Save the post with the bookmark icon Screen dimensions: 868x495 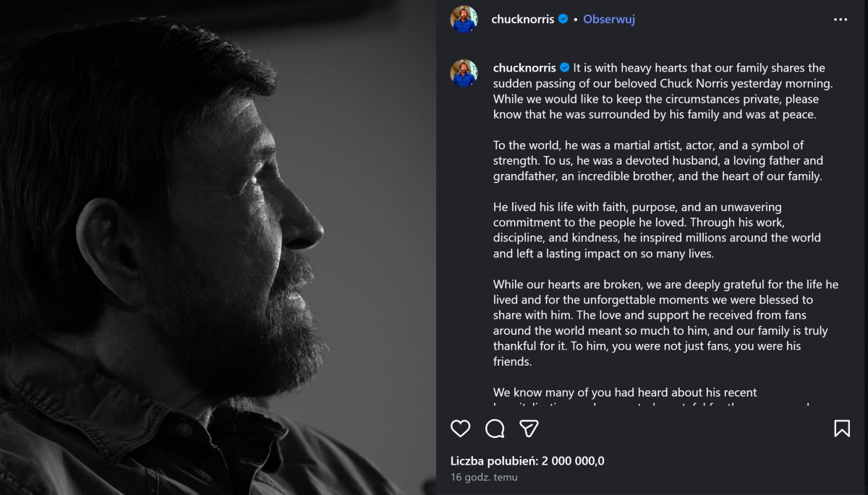click(841, 429)
